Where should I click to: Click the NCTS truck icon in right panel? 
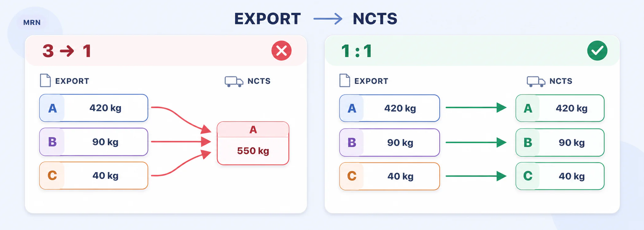coord(536,81)
